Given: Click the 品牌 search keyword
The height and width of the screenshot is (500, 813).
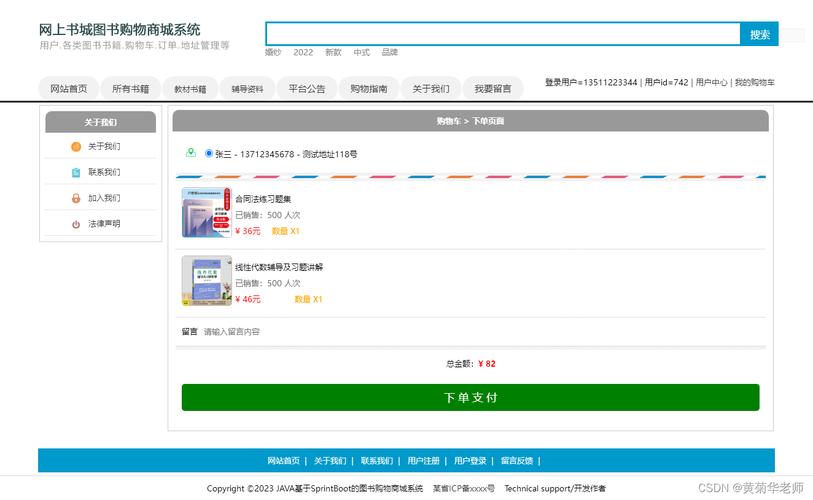Looking at the screenshot, I should pyautogui.click(x=390, y=52).
